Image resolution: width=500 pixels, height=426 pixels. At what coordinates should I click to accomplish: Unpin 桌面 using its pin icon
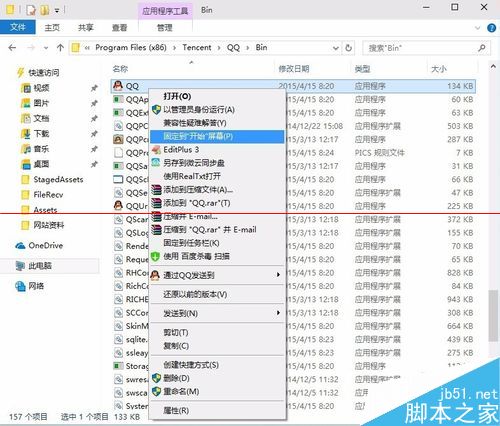(x=94, y=164)
